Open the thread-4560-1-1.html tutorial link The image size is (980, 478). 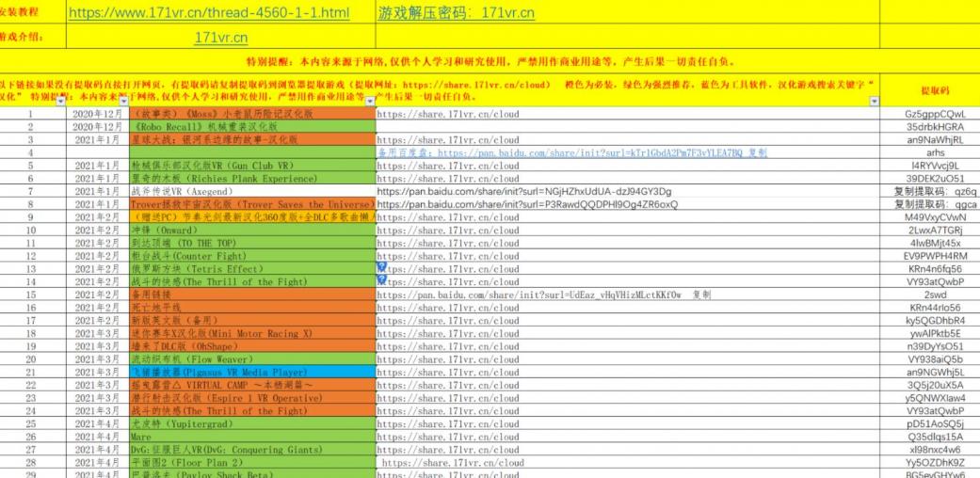point(209,13)
